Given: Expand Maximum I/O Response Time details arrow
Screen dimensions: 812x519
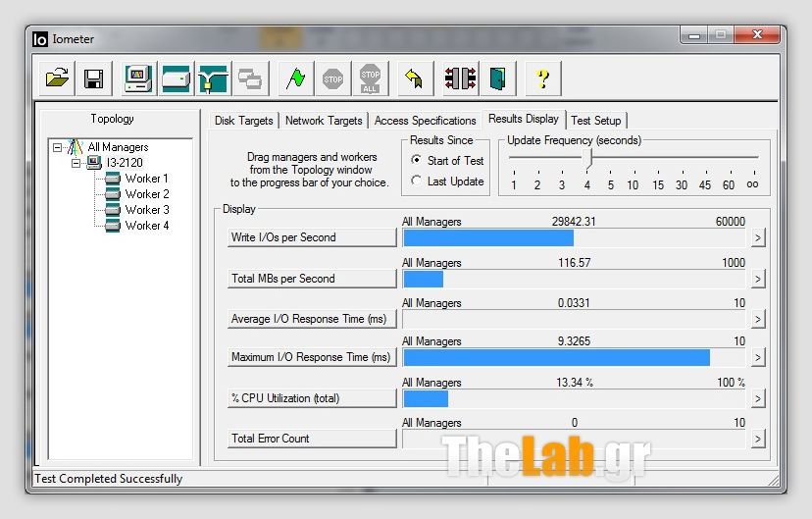Looking at the screenshot, I should coord(758,357).
